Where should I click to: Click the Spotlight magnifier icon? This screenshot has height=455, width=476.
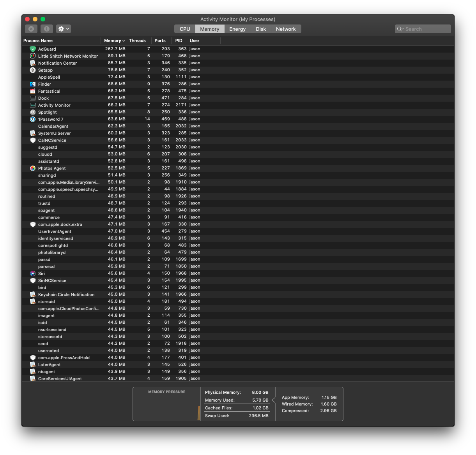33,112
